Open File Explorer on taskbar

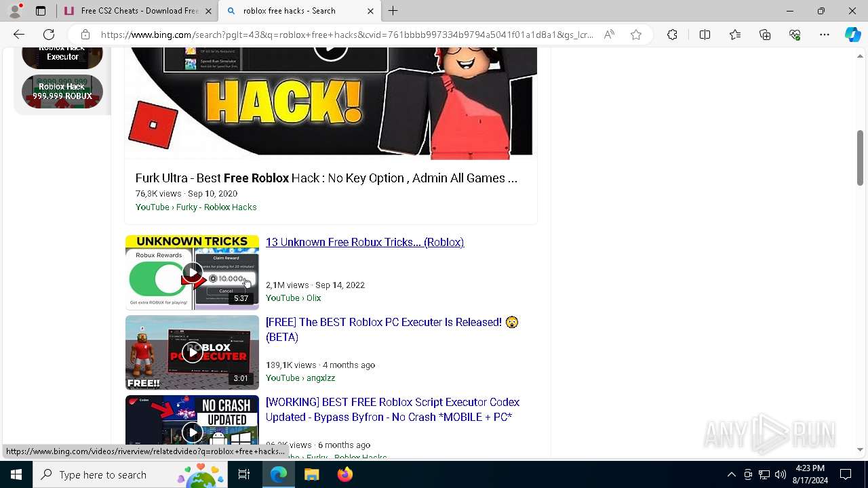[x=311, y=474]
